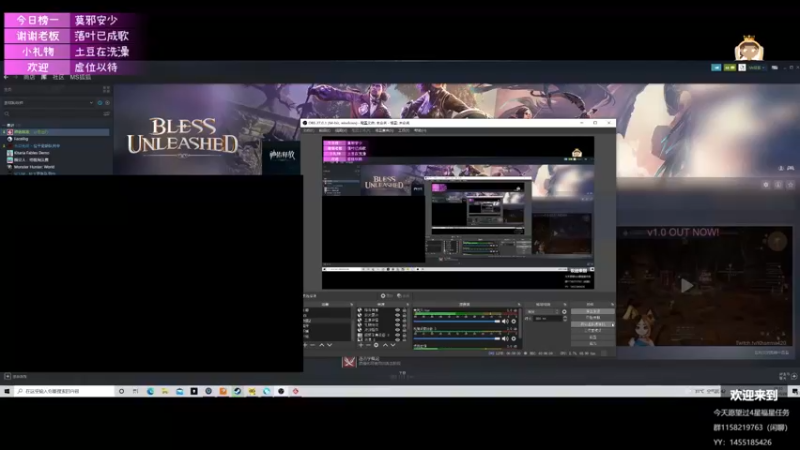This screenshot has width=800, height=450.
Task: Toggle eye visibility of second OBS source
Action: tap(397, 315)
